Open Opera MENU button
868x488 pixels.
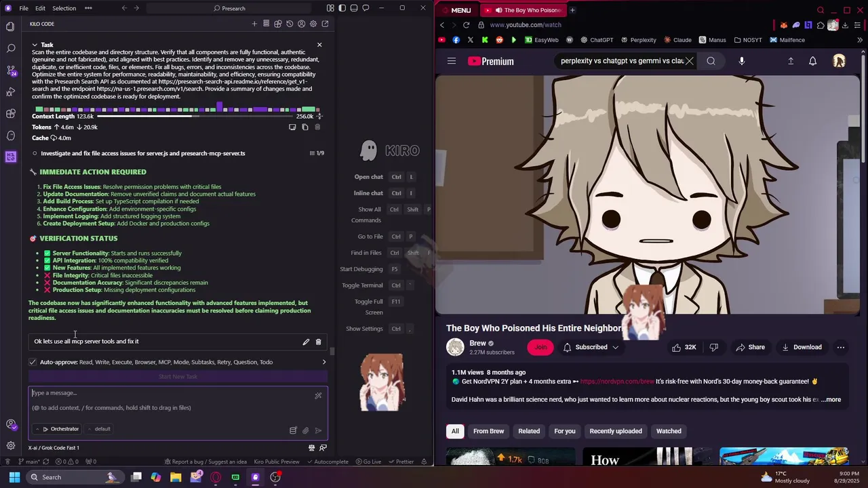click(456, 10)
